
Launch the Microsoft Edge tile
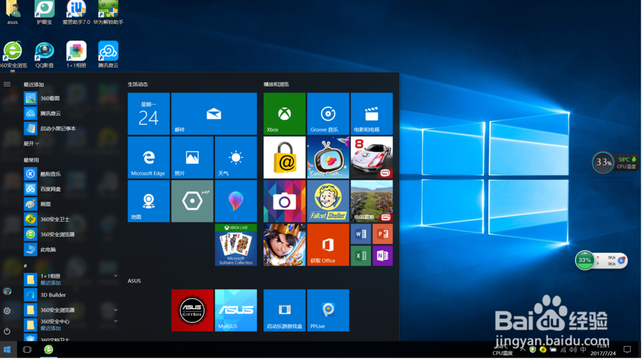[149, 158]
